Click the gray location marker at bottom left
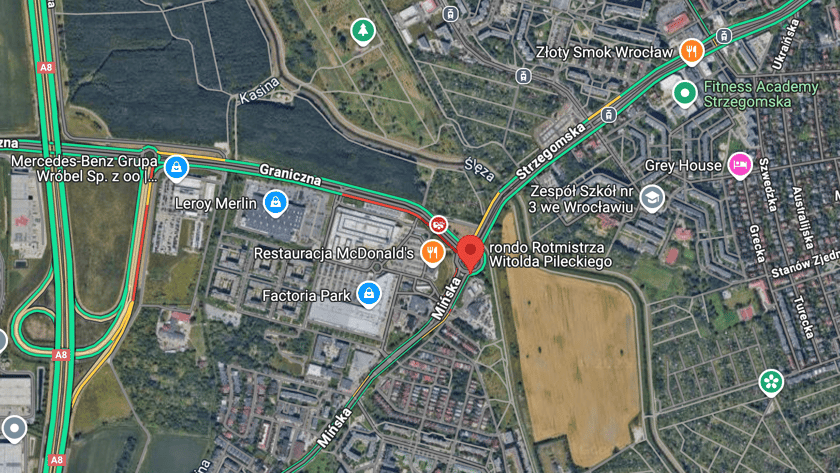Viewport: 840px width, 473px height. 13,429
